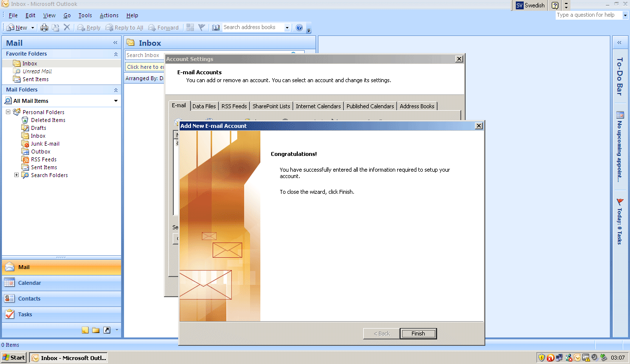Click the Delete X icon in toolbar
630x364 pixels.
67,28
